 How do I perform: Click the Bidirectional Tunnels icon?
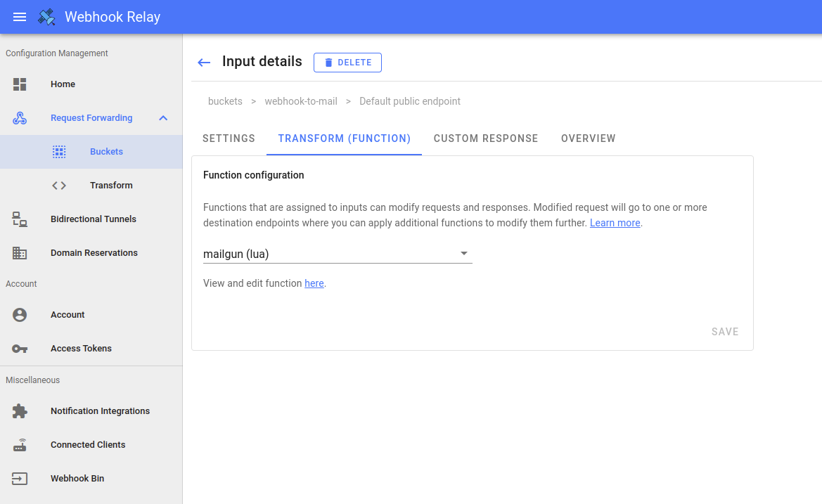[x=20, y=219]
